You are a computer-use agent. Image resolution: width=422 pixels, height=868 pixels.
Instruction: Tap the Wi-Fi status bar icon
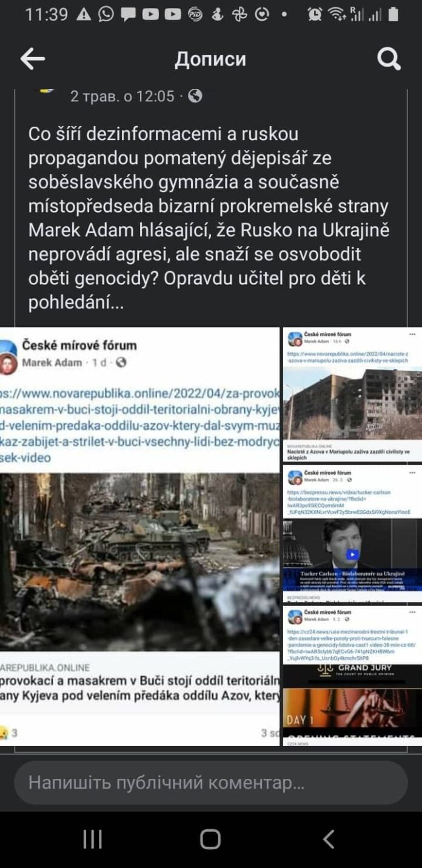coord(335,14)
